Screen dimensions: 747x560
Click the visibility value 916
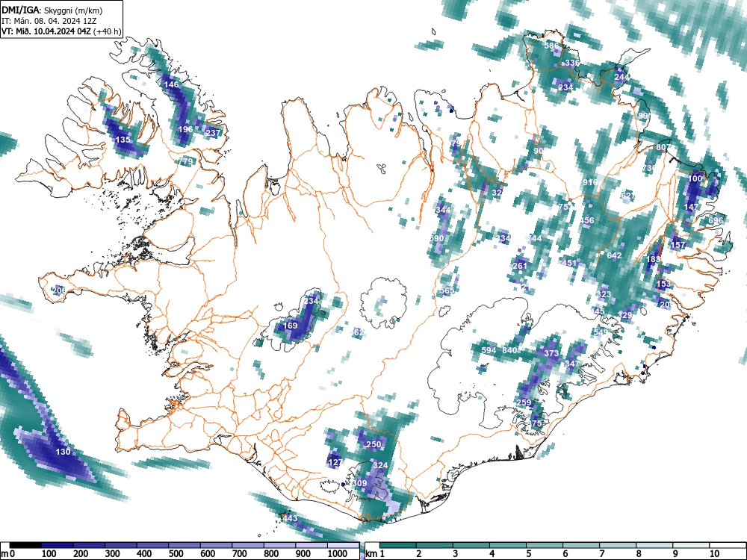point(590,182)
